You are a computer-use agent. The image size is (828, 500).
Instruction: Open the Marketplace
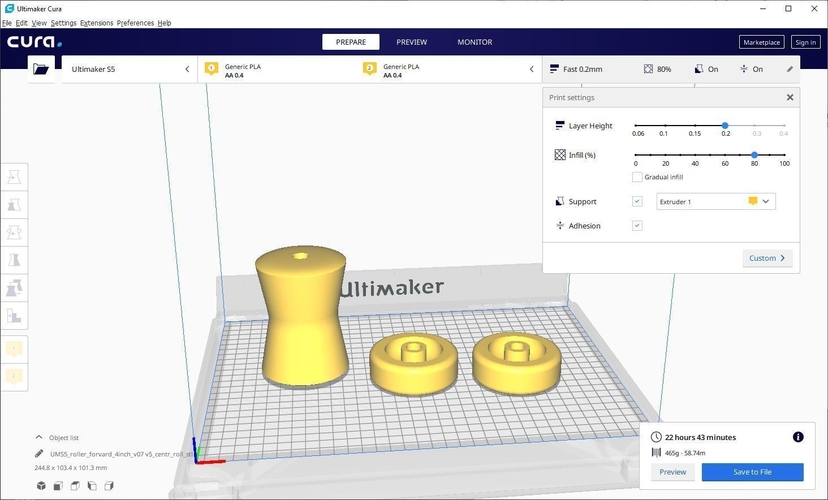pos(761,42)
